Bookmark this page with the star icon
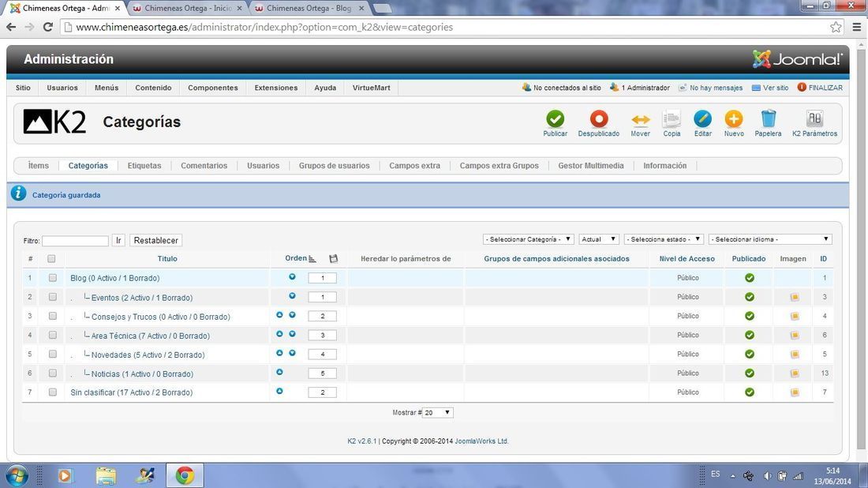The height and width of the screenshot is (488, 868). pos(836,27)
